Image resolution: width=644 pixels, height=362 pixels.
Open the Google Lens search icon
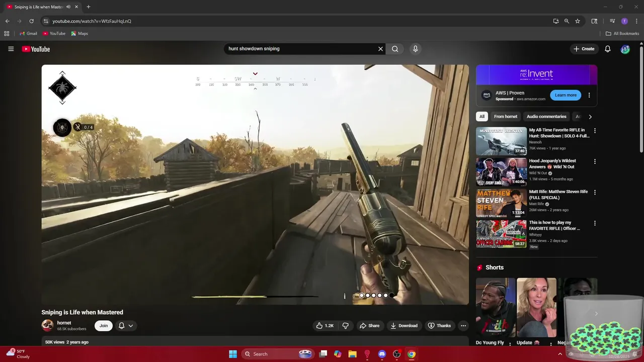pyautogui.click(x=594, y=21)
